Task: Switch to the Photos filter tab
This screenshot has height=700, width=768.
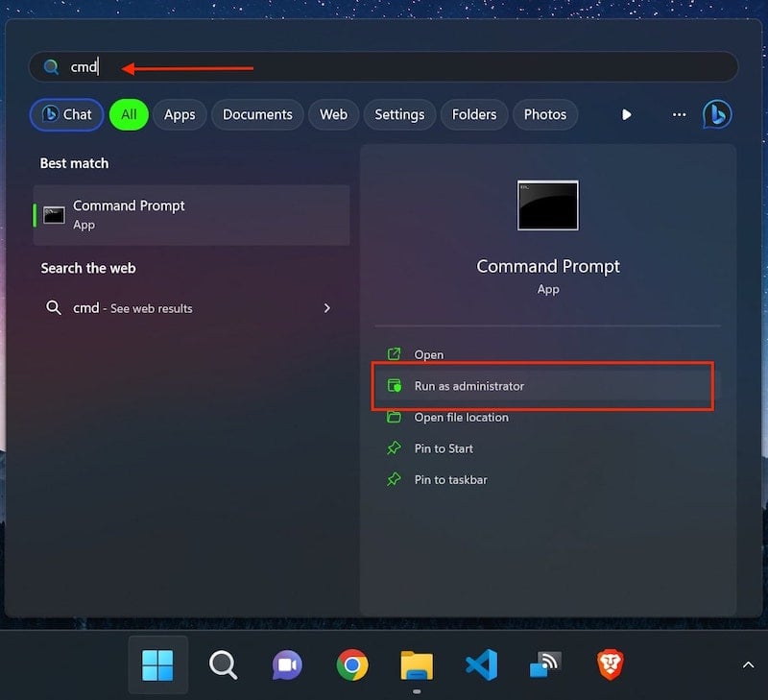Action: [x=545, y=114]
